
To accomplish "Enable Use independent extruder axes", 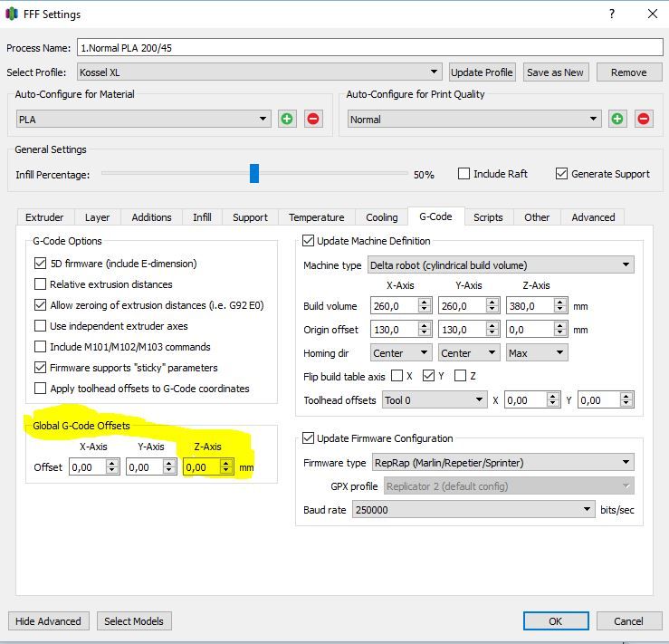I will 40,326.
